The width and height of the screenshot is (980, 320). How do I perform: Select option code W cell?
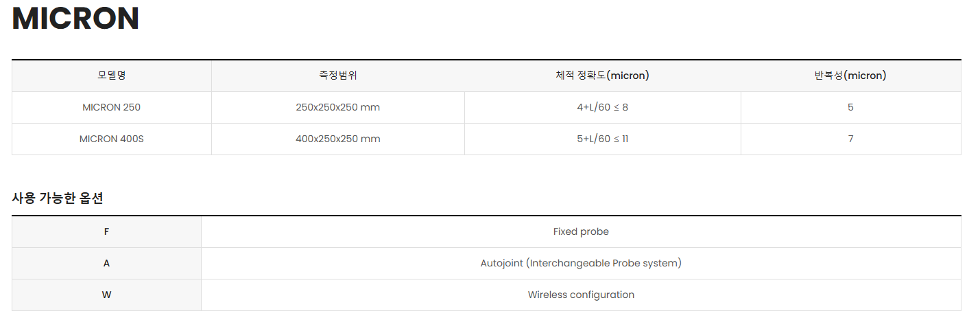pyautogui.click(x=106, y=295)
